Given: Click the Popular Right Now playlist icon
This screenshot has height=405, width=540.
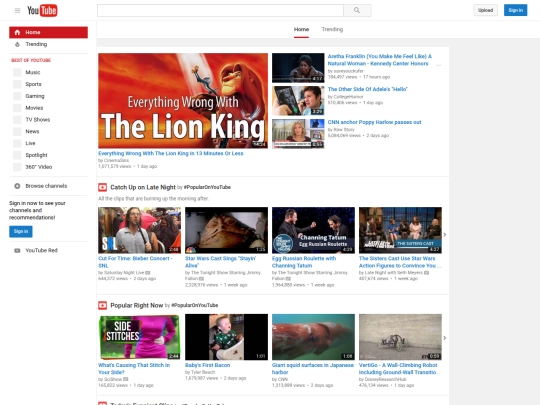Looking at the screenshot, I should pos(102,305).
